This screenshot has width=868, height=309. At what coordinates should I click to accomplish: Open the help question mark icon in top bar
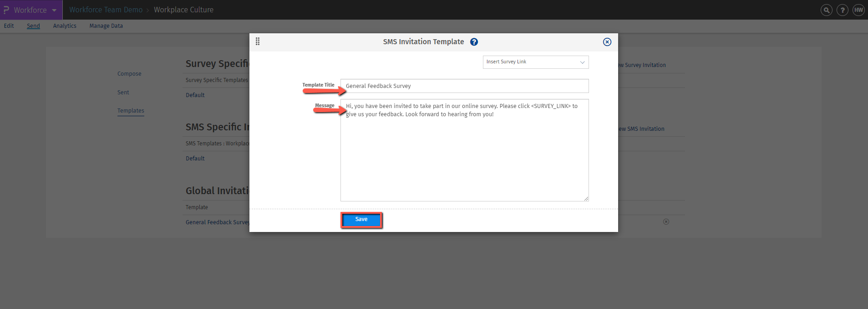tap(843, 10)
